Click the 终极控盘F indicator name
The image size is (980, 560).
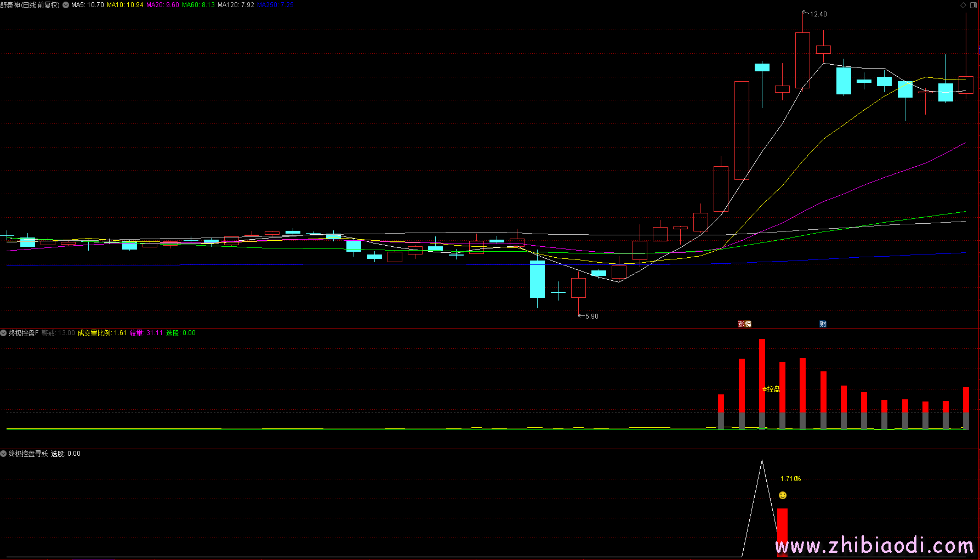coord(24,333)
